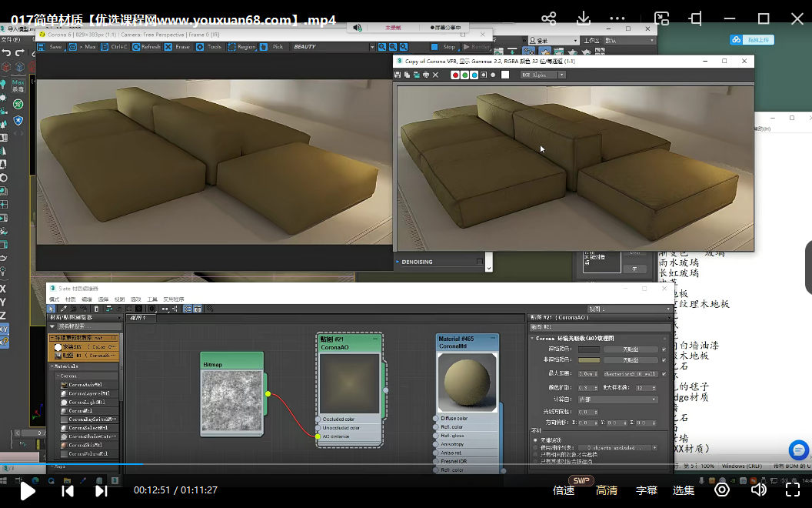Toggle the alpha channel display button

pyautogui.click(x=484, y=75)
